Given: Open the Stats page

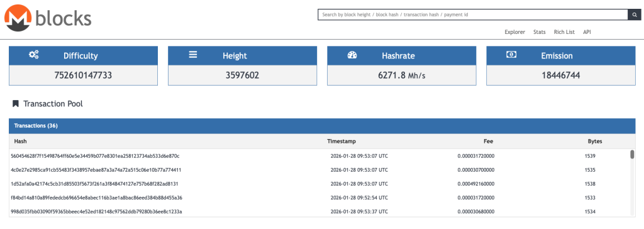Looking at the screenshot, I should [539, 32].
